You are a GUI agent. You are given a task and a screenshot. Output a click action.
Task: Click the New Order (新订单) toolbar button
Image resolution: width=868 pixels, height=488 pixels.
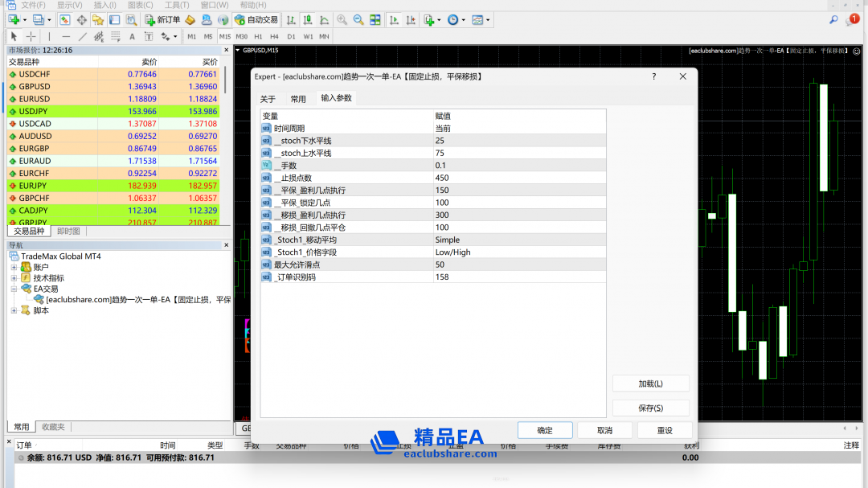click(x=162, y=19)
